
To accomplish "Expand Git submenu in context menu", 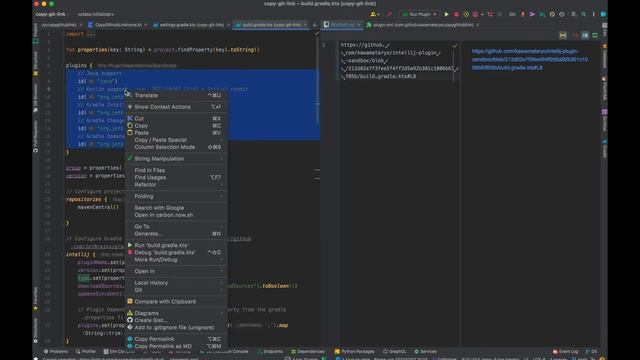I will [176, 290].
